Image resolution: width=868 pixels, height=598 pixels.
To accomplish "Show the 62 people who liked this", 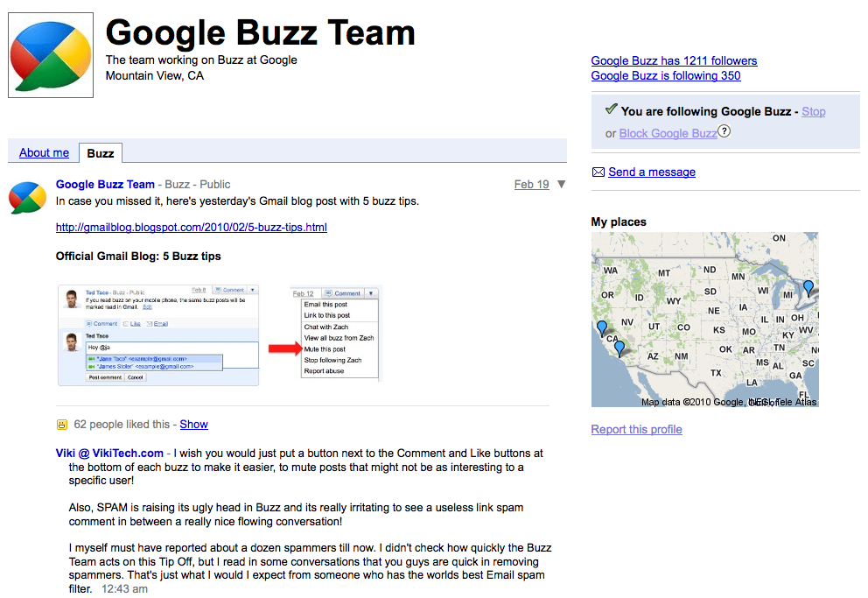I will [x=193, y=425].
